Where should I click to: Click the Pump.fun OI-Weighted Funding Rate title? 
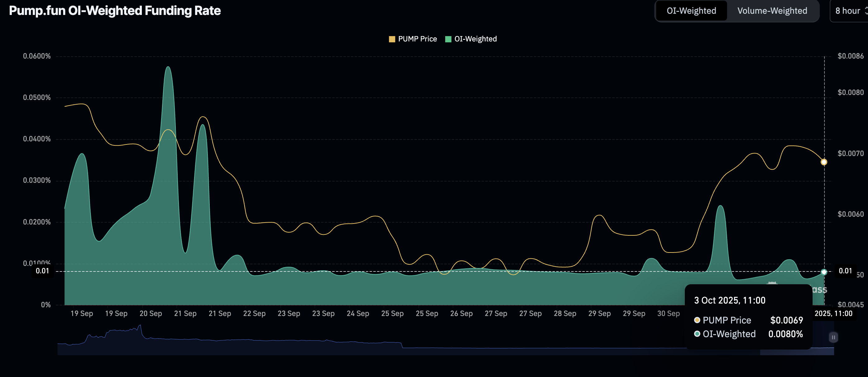tap(114, 11)
